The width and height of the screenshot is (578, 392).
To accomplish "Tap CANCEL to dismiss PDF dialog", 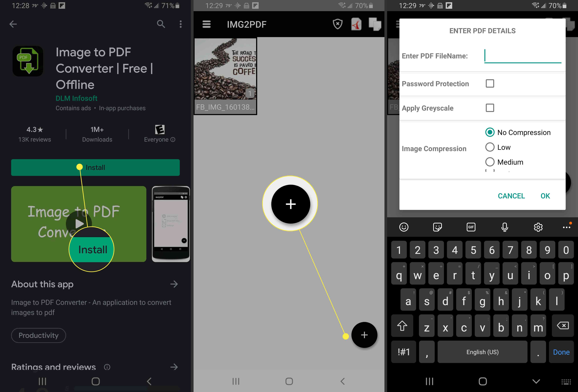I will (x=511, y=196).
